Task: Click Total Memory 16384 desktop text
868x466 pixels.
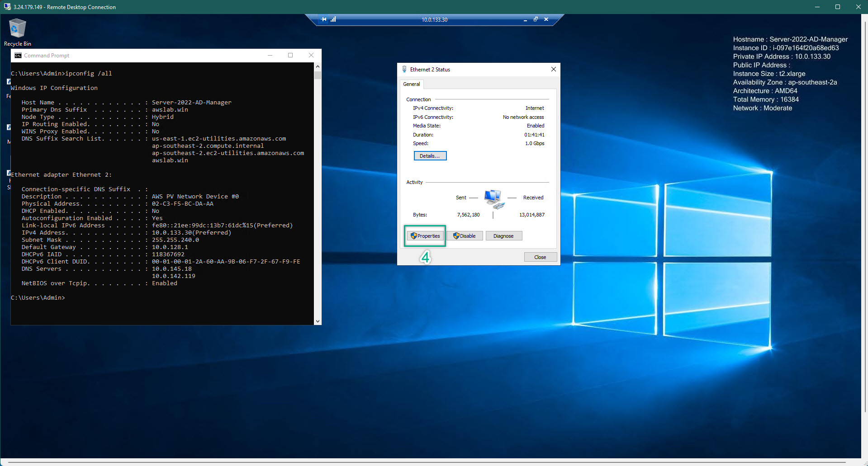Action: tap(766, 99)
